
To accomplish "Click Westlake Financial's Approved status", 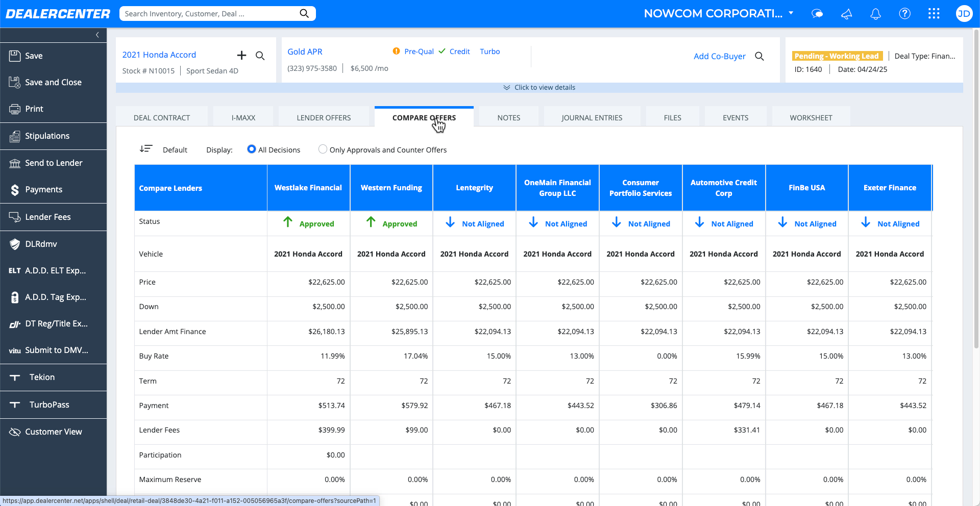I will [x=309, y=223].
